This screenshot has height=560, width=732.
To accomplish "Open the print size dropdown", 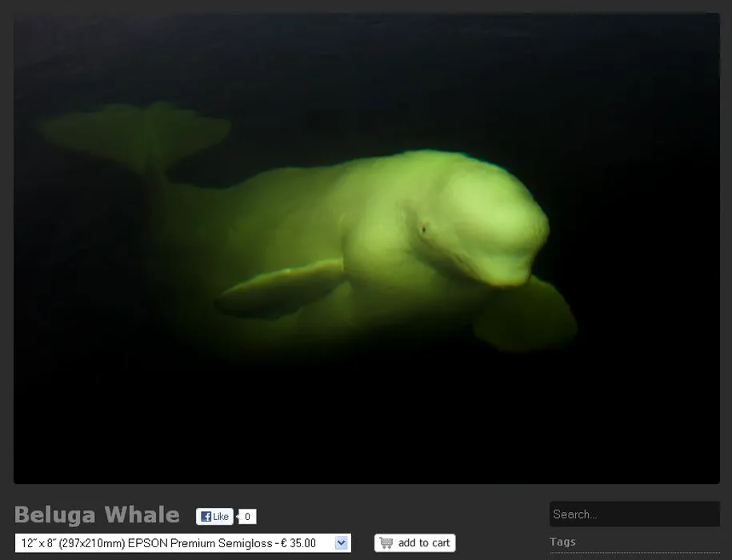I will pyautogui.click(x=182, y=543).
